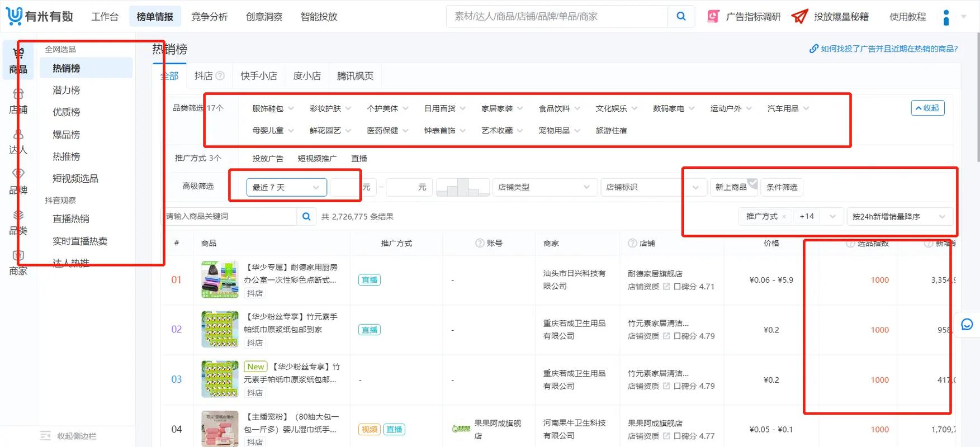Click 直播 badge in row 02
The image size is (980, 447).
click(370, 330)
